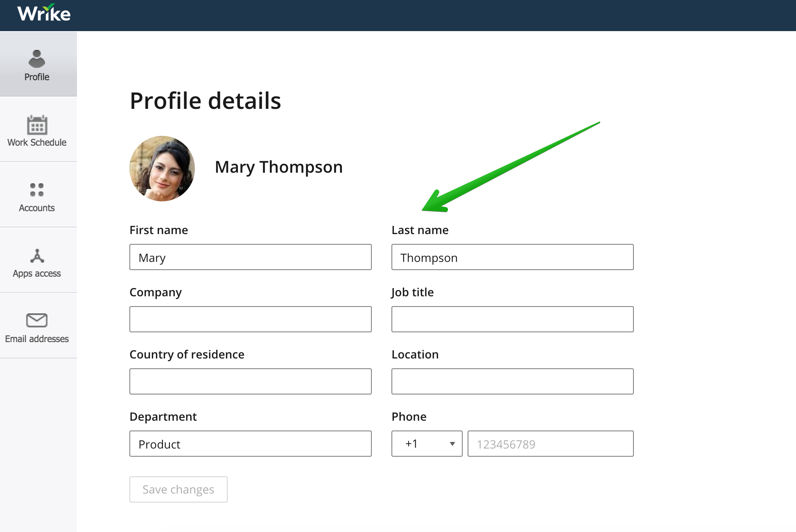The width and height of the screenshot is (796, 532).
Task: Select the Work Schedule label in the sidebar
Action: [x=37, y=142]
